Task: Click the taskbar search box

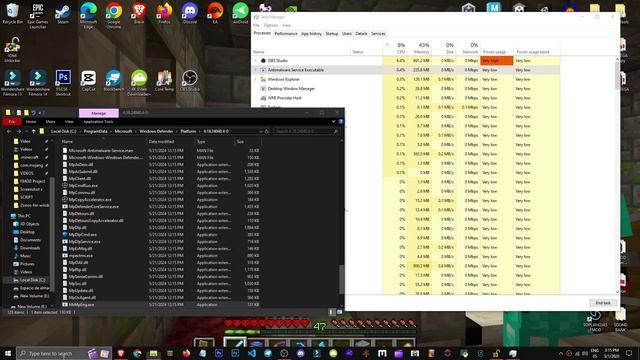Action: (x=64, y=353)
